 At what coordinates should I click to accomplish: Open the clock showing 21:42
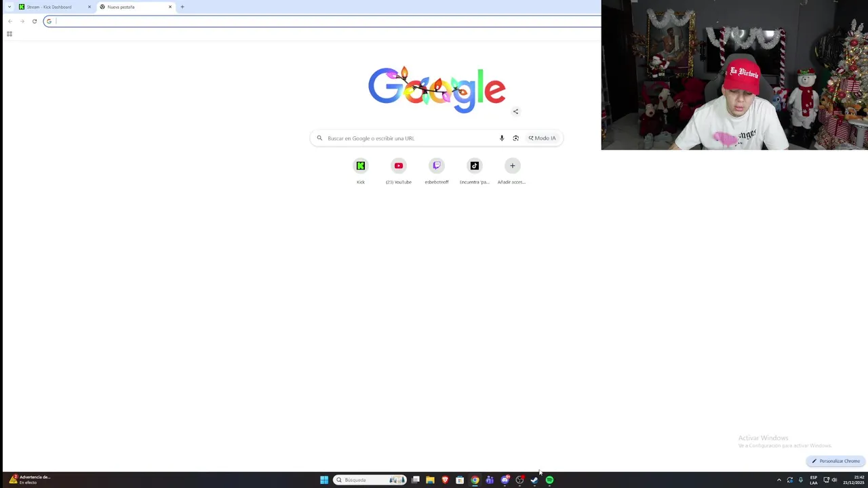[853, 480]
